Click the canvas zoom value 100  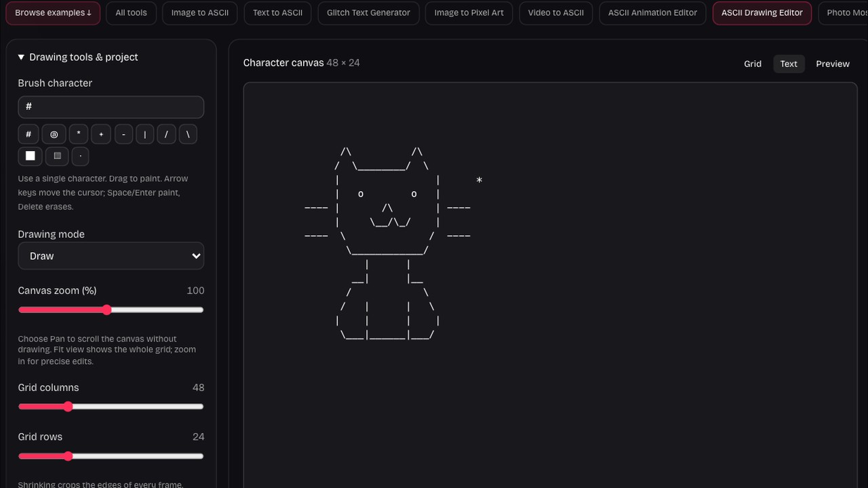coord(195,290)
